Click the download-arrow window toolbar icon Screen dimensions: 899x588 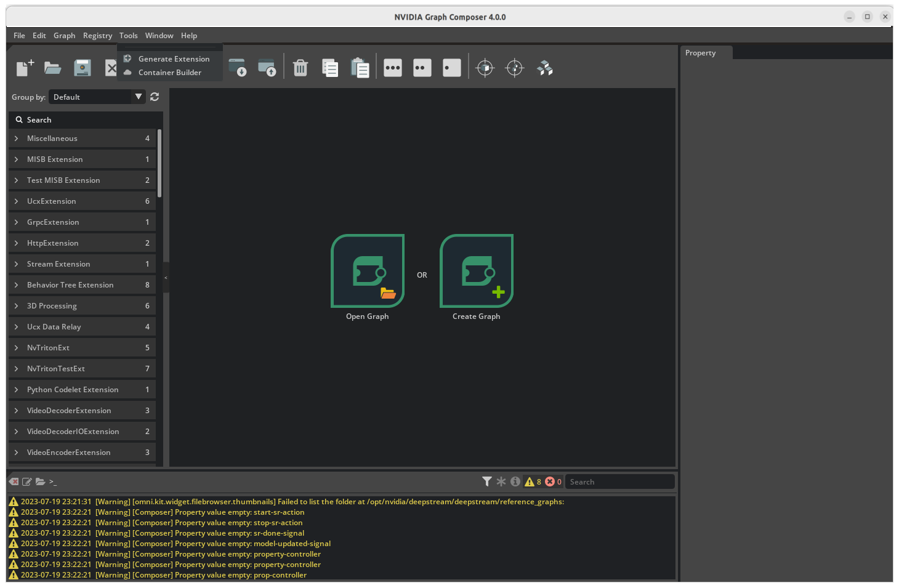[238, 68]
